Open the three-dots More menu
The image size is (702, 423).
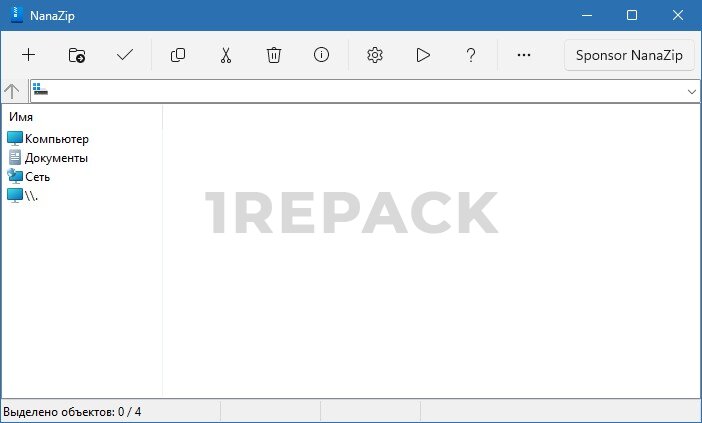click(x=524, y=55)
